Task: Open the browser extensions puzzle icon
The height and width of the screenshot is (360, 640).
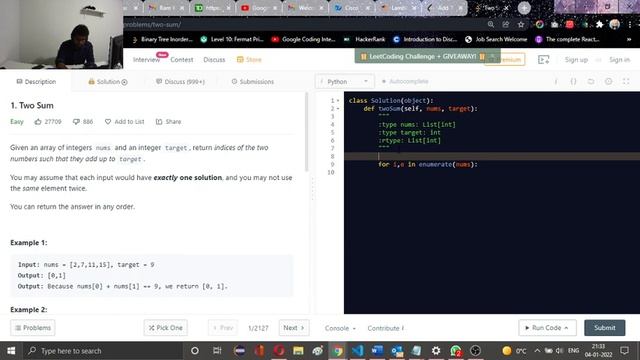Action: (x=599, y=24)
